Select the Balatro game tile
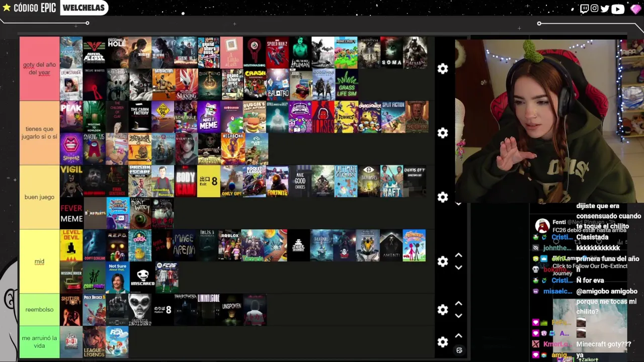This screenshot has height=362, width=644. (277, 84)
